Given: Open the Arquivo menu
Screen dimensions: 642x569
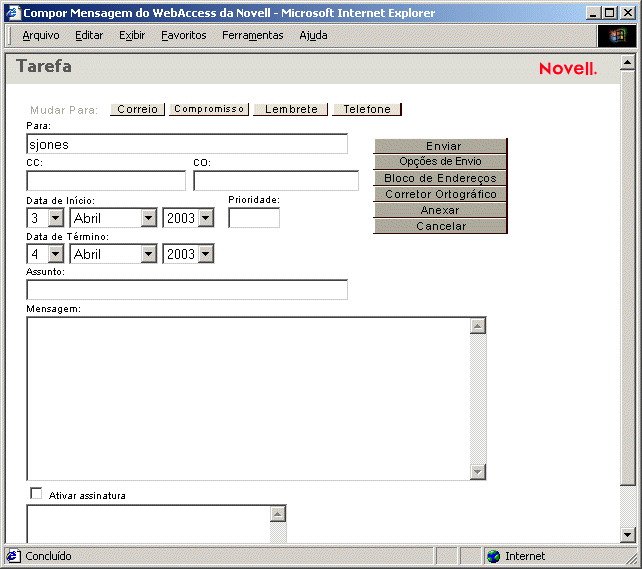Looking at the screenshot, I should pyautogui.click(x=41, y=36).
